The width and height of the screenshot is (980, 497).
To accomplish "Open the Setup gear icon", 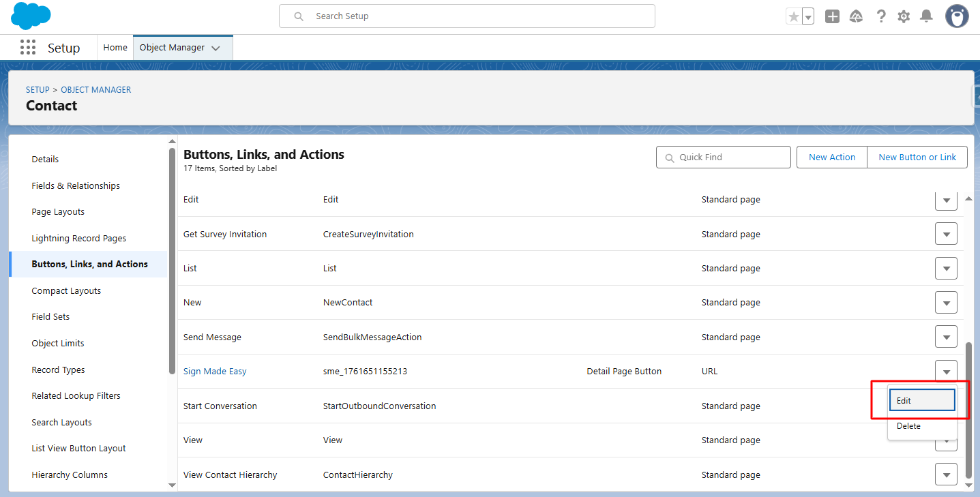I will pos(904,16).
